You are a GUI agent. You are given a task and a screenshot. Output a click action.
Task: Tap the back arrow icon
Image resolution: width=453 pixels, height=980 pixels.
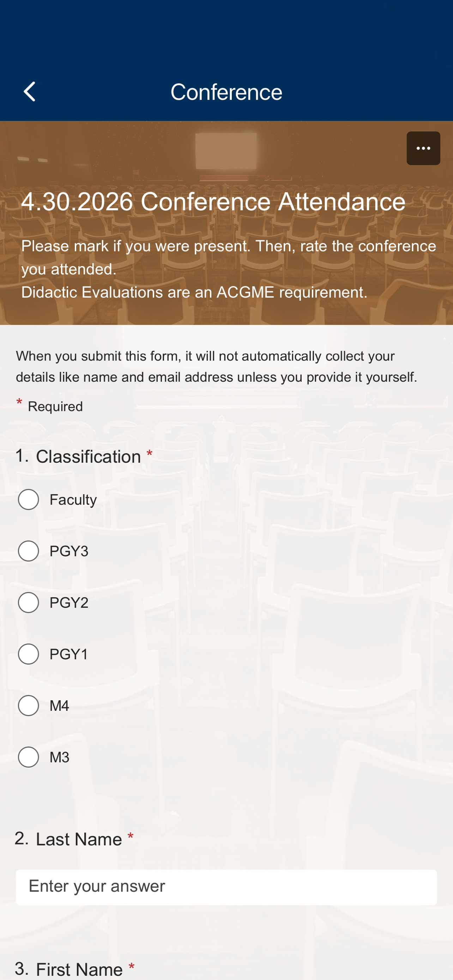click(30, 92)
